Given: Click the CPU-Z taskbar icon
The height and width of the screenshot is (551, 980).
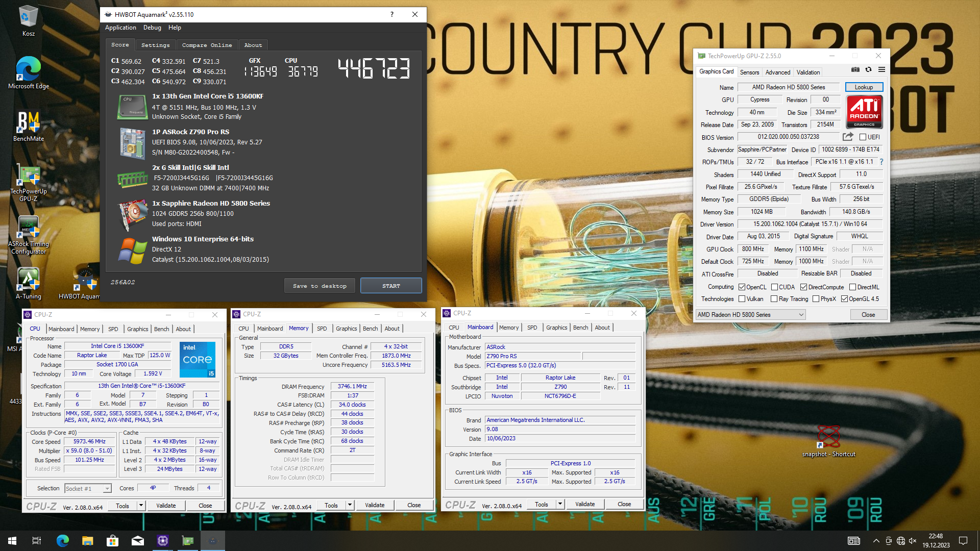Looking at the screenshot, I should pos(163,541).
